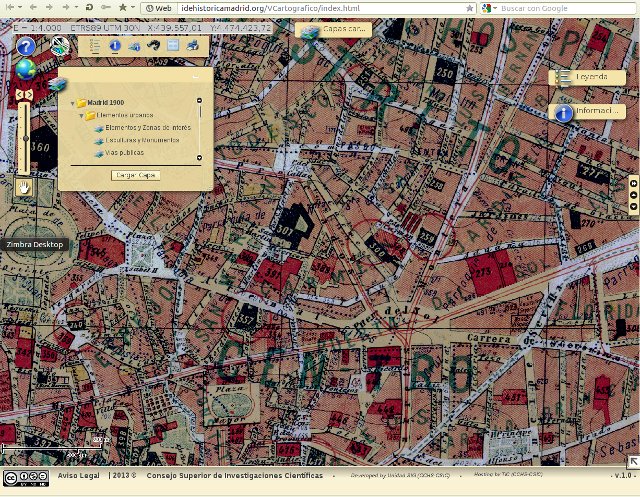Click the layers stack icon beside panel
This screenshot has width=640, height=497.
(57, 84)
